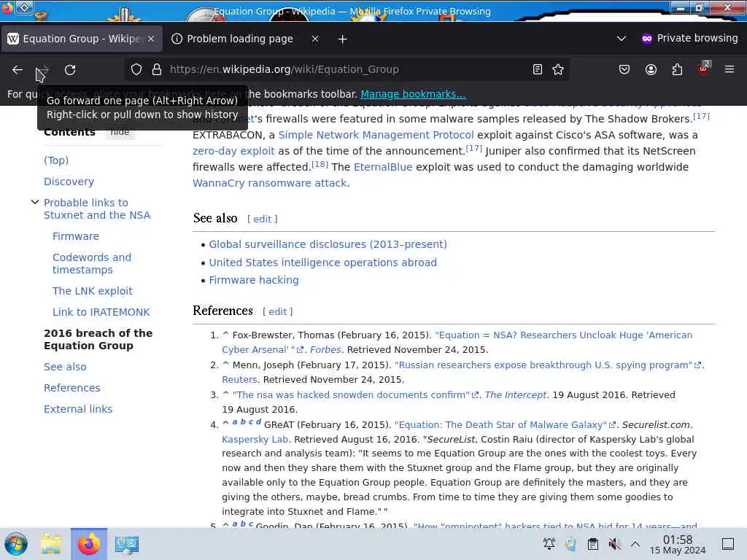Close the Equation Group tab
Screen dimensions: 747x560
coord(151,39)
